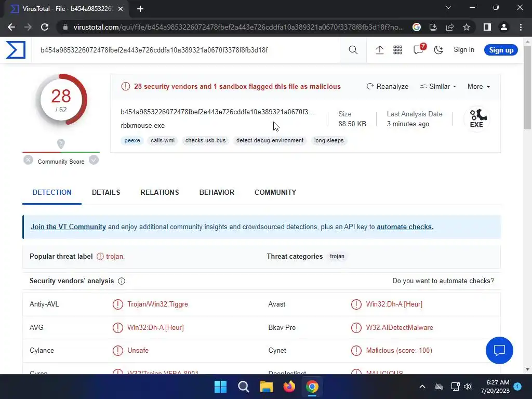Click the Cynet detection alert icon

356,351
